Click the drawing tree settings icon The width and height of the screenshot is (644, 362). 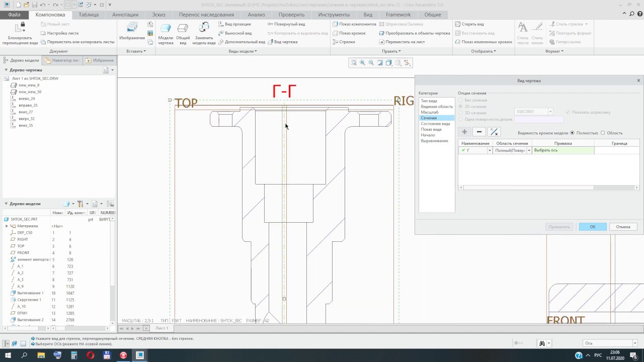pos(107,70)
